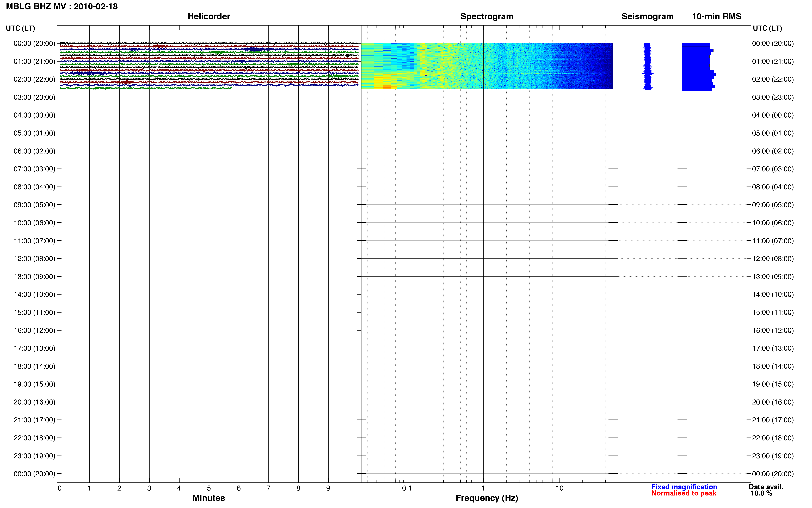This screenshot has width=812, height=508.
Task: Click 01:00 (21:00) on the Helicorder time axis
Action: (34, 61)
